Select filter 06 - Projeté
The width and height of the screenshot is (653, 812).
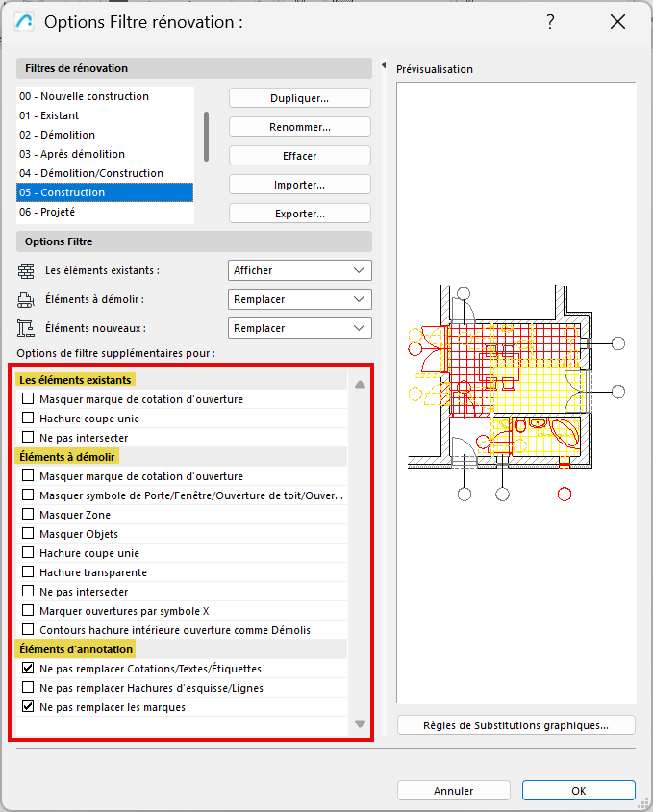[x=105, y=212]
